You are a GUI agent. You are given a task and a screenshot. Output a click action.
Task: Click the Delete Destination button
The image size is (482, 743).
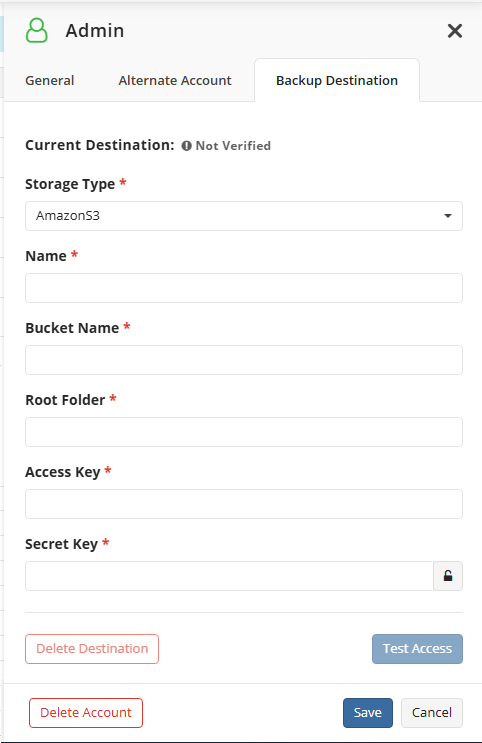coord(92,649)
